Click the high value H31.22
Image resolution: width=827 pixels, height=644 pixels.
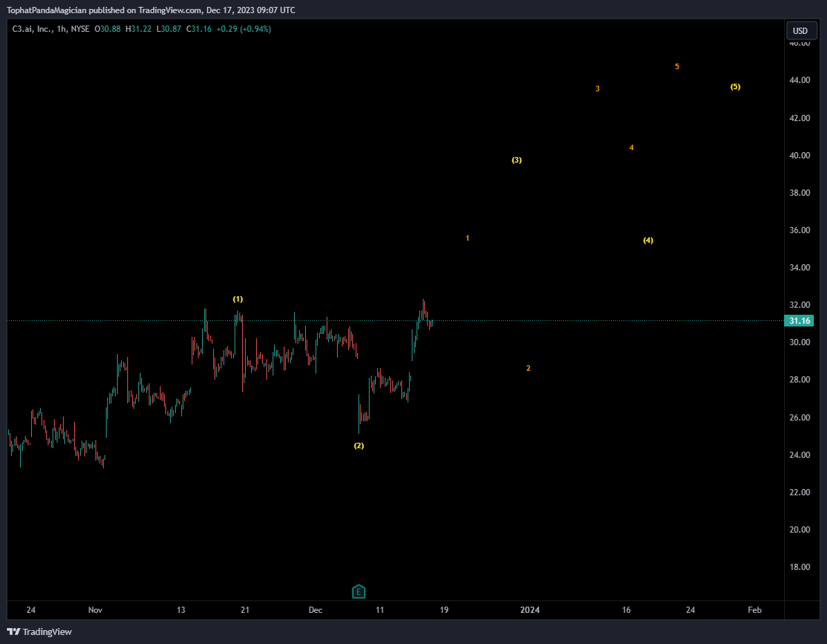point(138,29)
